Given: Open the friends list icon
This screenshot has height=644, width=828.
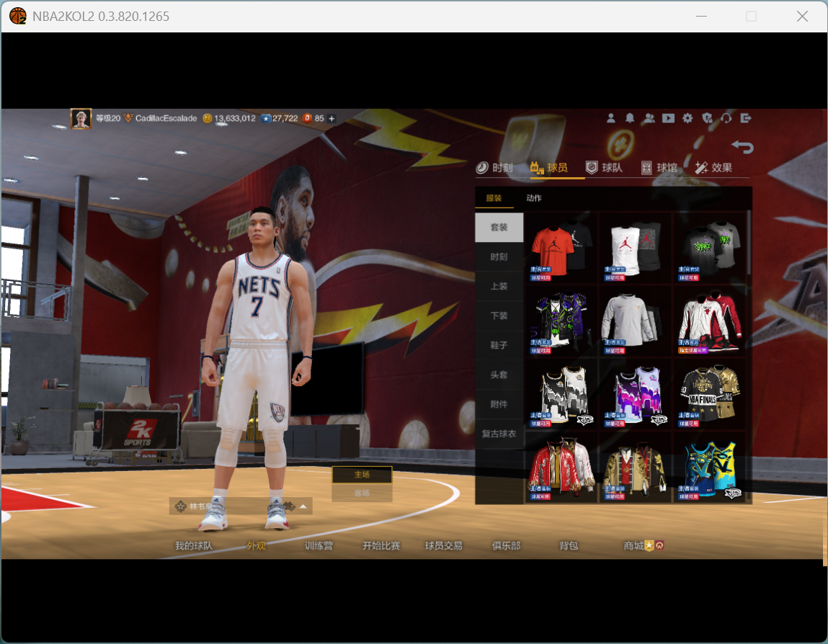Looking at the screenshot, I should point(649,118).
